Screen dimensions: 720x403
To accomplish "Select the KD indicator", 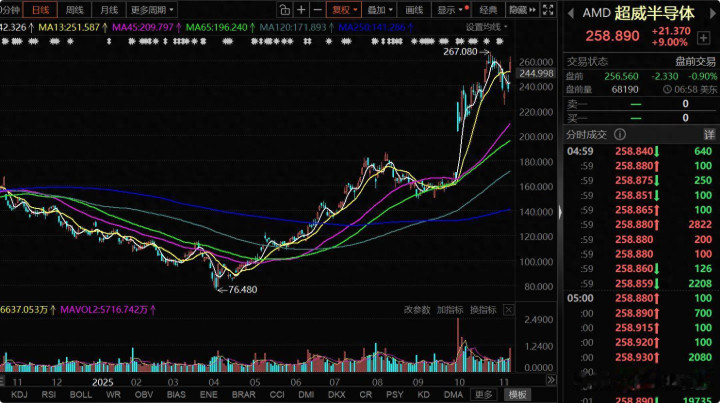I will point(423,394).
